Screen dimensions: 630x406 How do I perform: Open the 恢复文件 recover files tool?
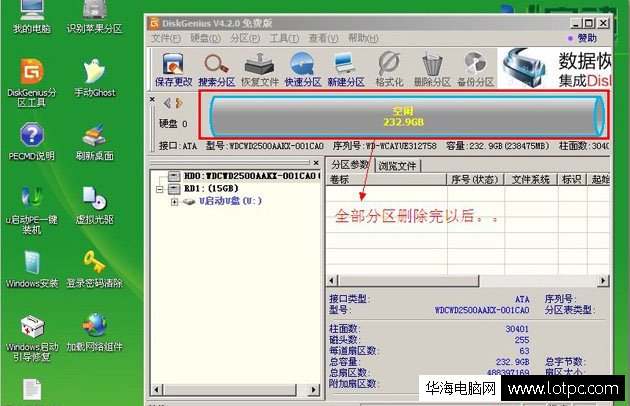coord(260,70)
